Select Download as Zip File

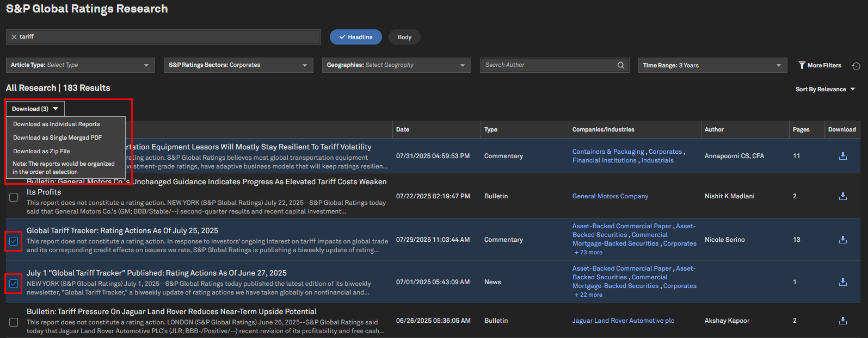(x=42, y=151)
